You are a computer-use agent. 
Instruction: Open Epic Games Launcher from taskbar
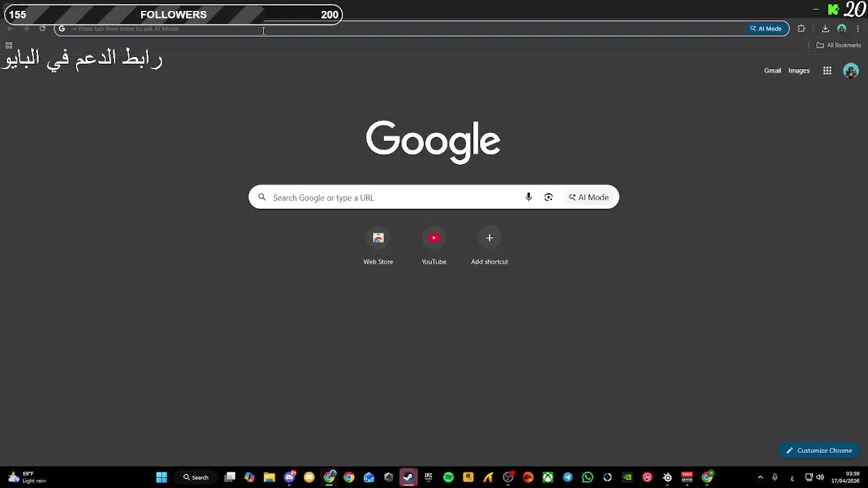tap(429, 477)
